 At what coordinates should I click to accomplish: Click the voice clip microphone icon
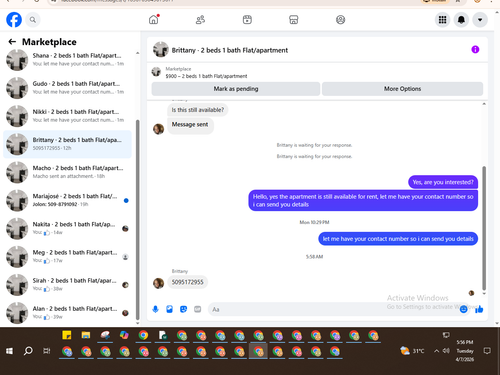[x=155, y=309]
